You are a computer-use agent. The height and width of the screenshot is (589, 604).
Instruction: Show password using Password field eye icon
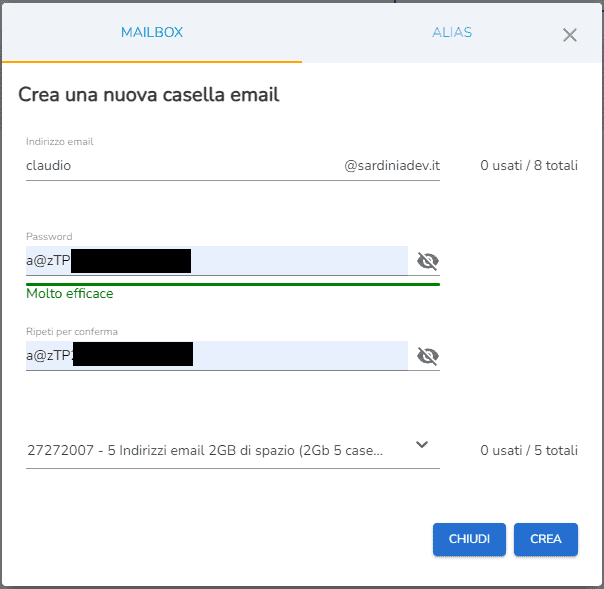pyautogui.click(x=428, y=262)
